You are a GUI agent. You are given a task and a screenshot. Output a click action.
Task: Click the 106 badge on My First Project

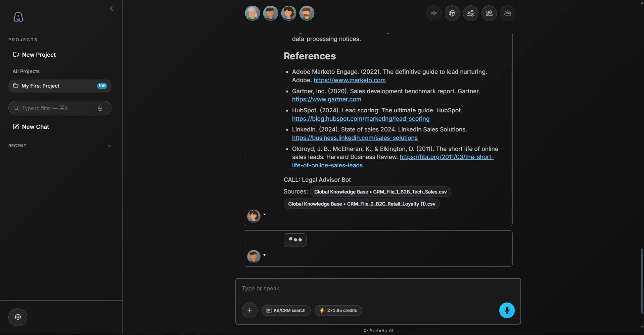102,86
